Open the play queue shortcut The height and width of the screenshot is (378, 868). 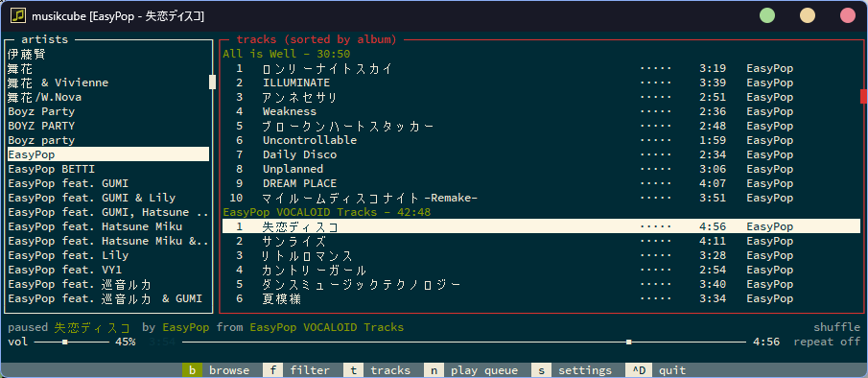pos(471,370)
